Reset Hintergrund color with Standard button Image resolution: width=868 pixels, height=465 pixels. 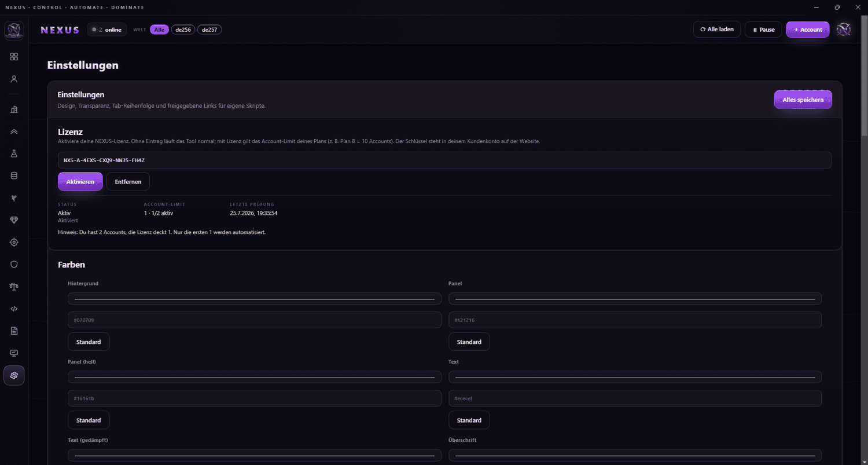tap(89, 342)
